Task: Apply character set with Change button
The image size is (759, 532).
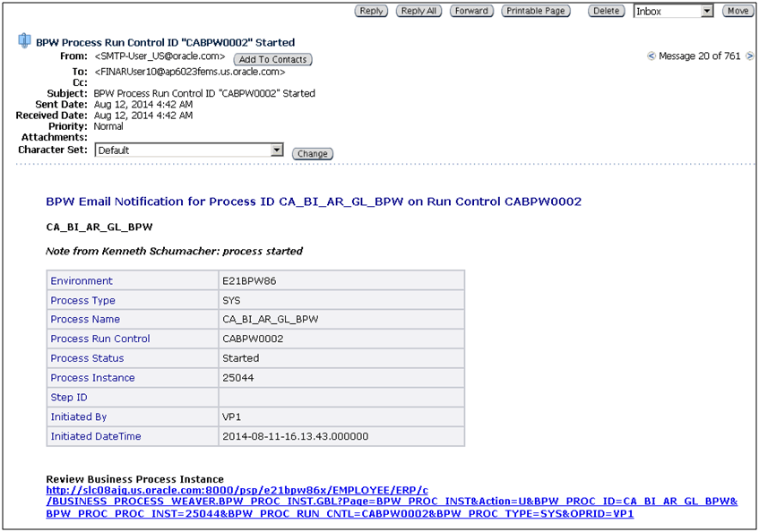Action: click(x=312, y=153)
